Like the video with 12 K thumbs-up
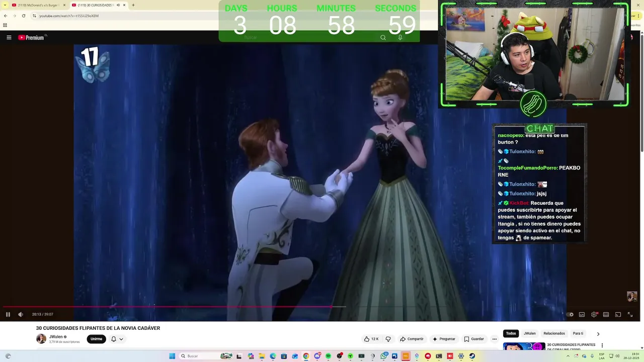This screenshot has height=362, width=644. click(x=371, y=339)
